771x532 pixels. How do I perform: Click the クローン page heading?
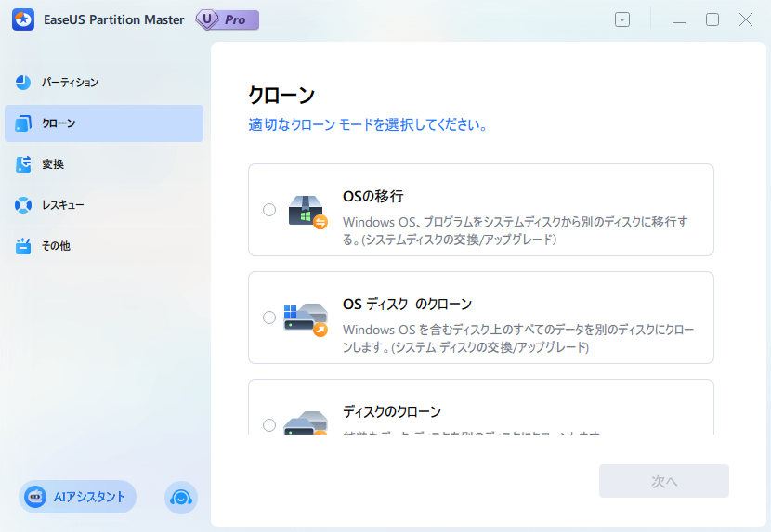click(x=281, y=95)
